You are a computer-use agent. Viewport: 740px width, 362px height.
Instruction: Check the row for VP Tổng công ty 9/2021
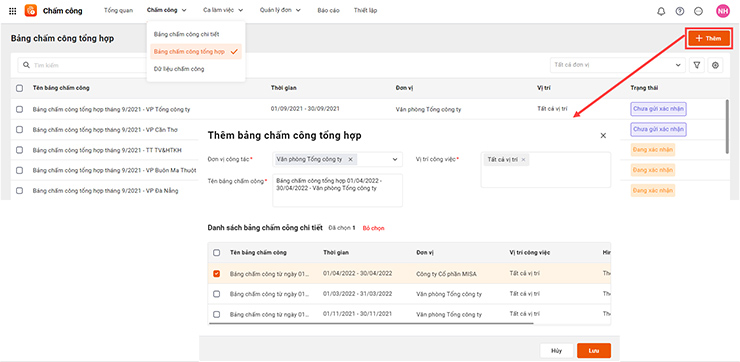pos(19,109)
